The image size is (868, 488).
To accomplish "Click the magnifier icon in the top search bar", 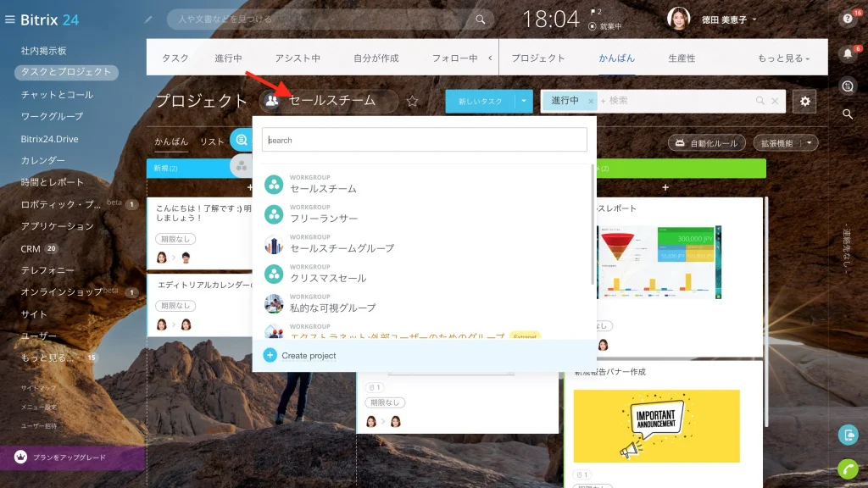I will (x=480, y=19).
